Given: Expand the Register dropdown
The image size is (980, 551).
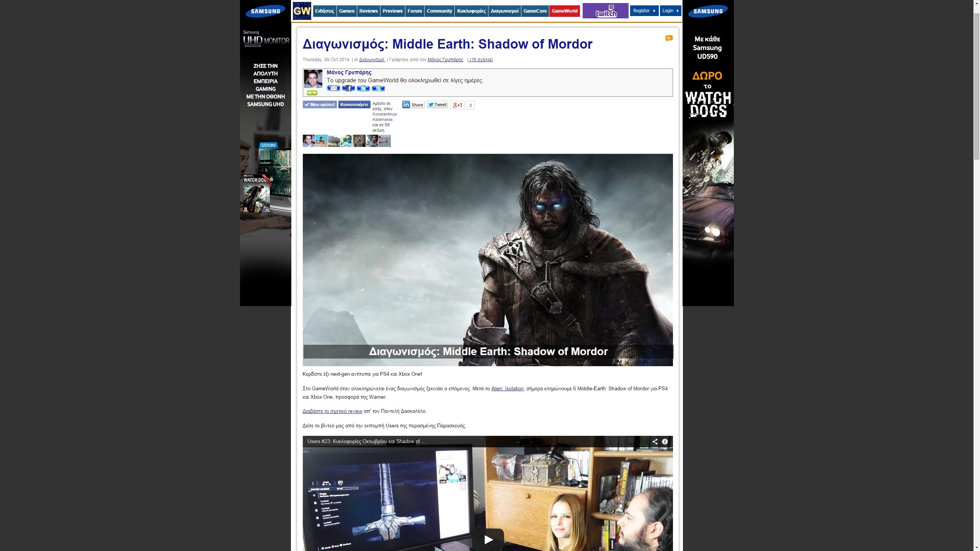Looking at the screenshot, I should pyautogui.click(x=644, y=11).
